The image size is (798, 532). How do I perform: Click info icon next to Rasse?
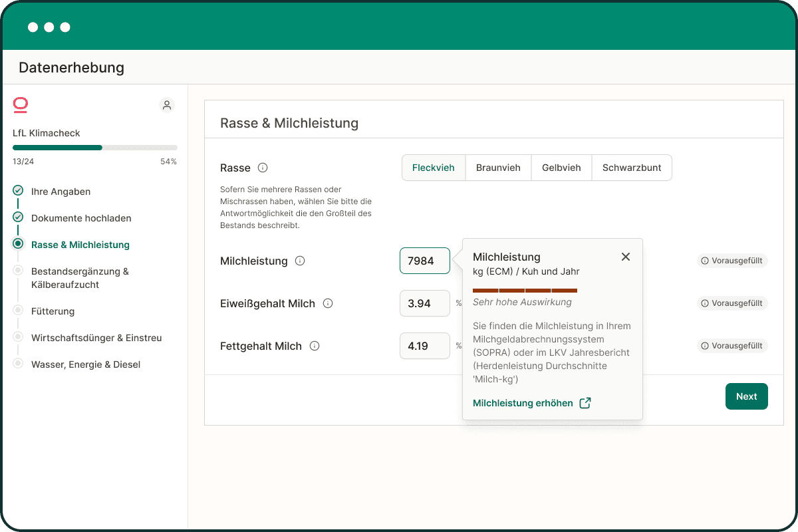click(x=263, y=168)
